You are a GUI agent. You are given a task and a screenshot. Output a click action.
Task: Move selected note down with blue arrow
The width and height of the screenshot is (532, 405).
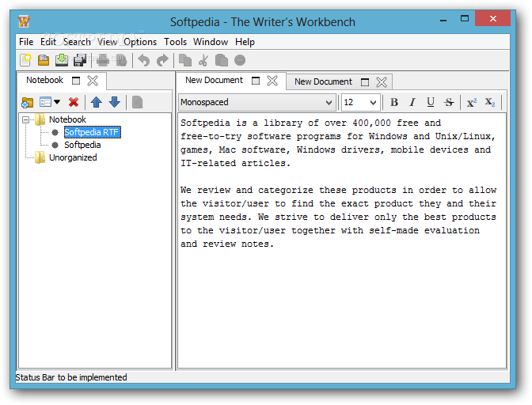(115, 102)
